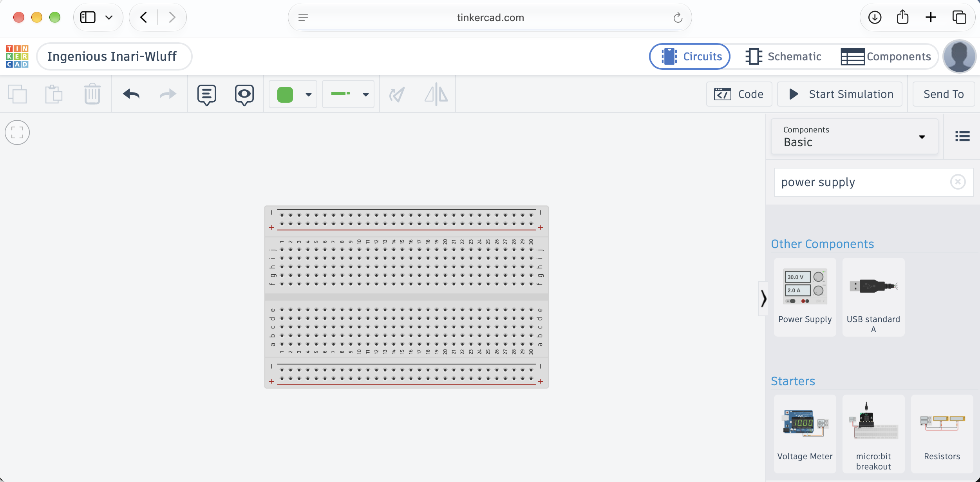Switch to the Schematic view tab
980x482 pixels.
click(783, 56)
